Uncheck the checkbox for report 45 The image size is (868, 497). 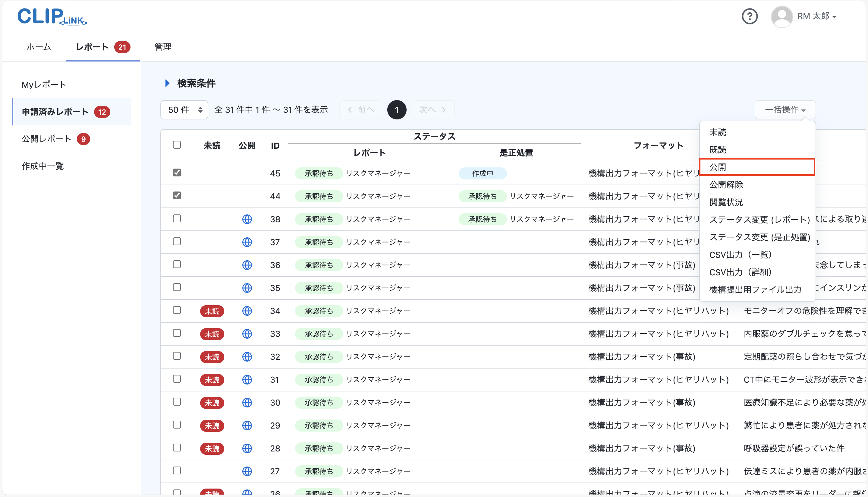coord(177,173)
